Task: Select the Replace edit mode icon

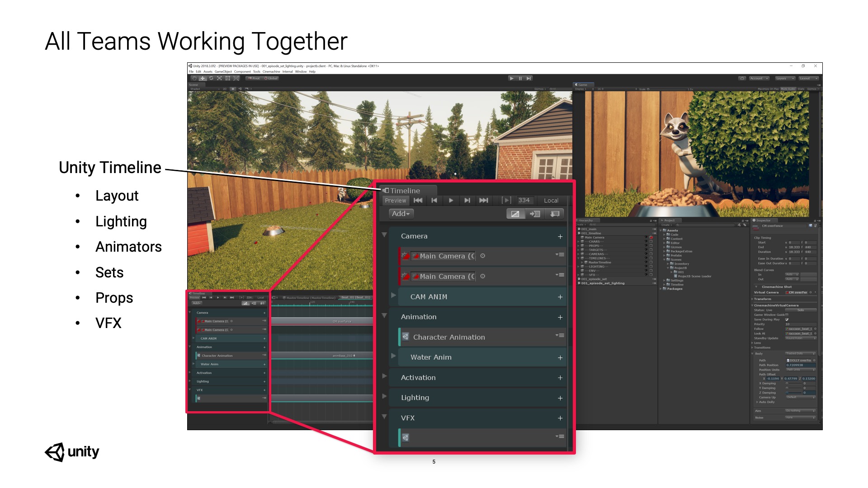Action: point(555,214)
